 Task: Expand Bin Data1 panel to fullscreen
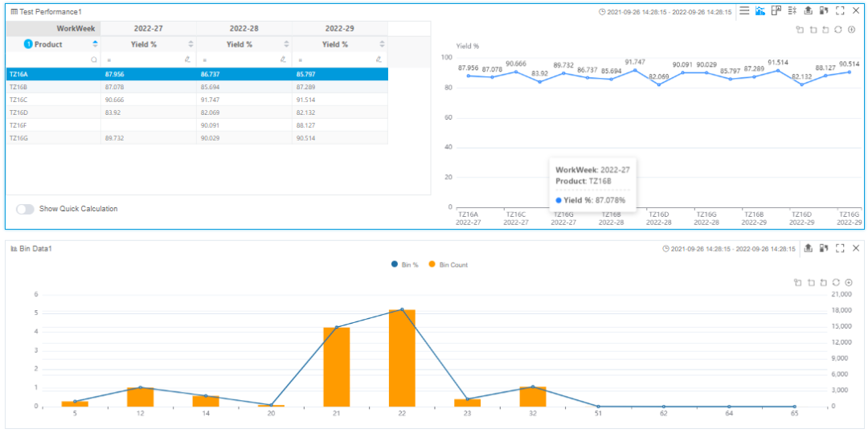(840, 249)
